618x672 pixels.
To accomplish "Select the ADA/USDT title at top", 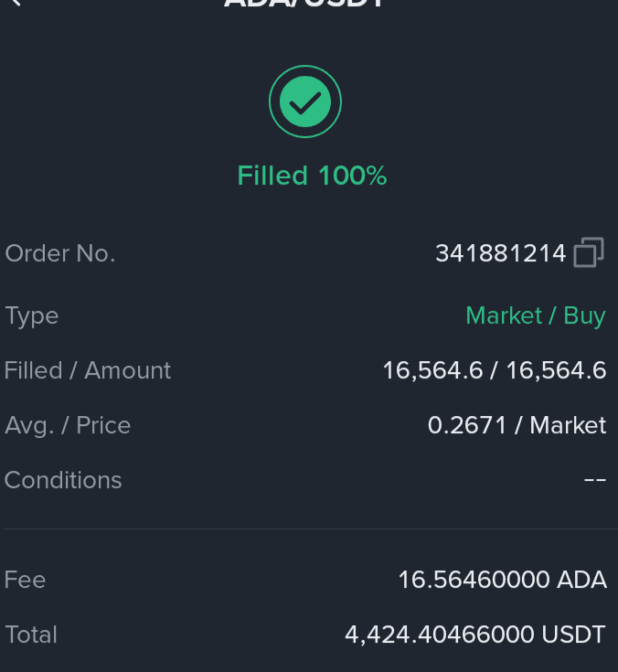I will coord(305,4).
